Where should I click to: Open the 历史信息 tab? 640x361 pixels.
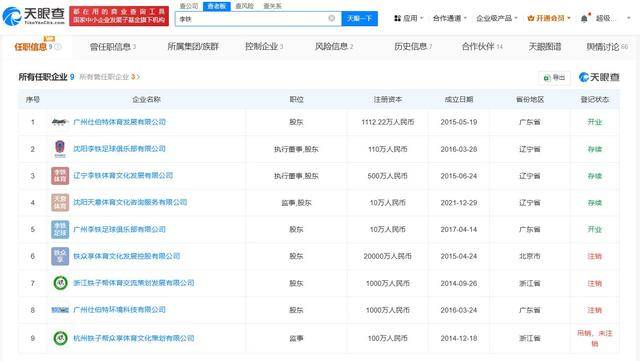(x=413, y=47)
